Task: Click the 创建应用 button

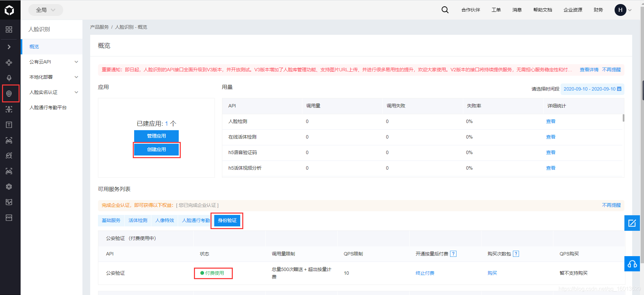Action: pyautogui.click(x=156, y=149)
